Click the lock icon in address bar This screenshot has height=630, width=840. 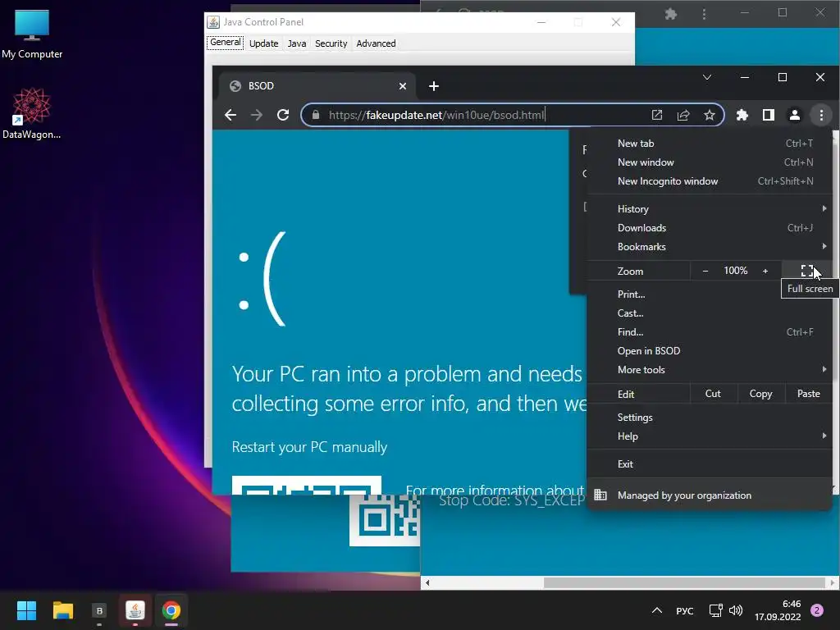point(316,115)
